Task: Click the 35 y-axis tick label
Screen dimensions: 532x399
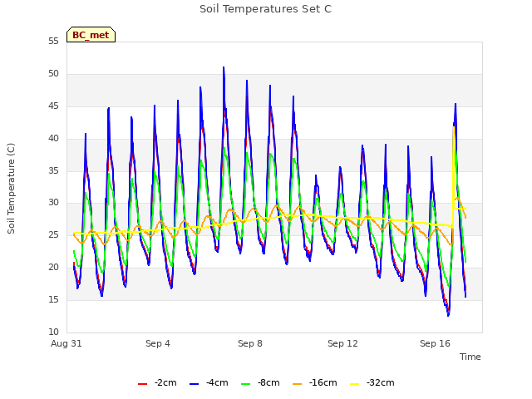Action: (53, 170)
